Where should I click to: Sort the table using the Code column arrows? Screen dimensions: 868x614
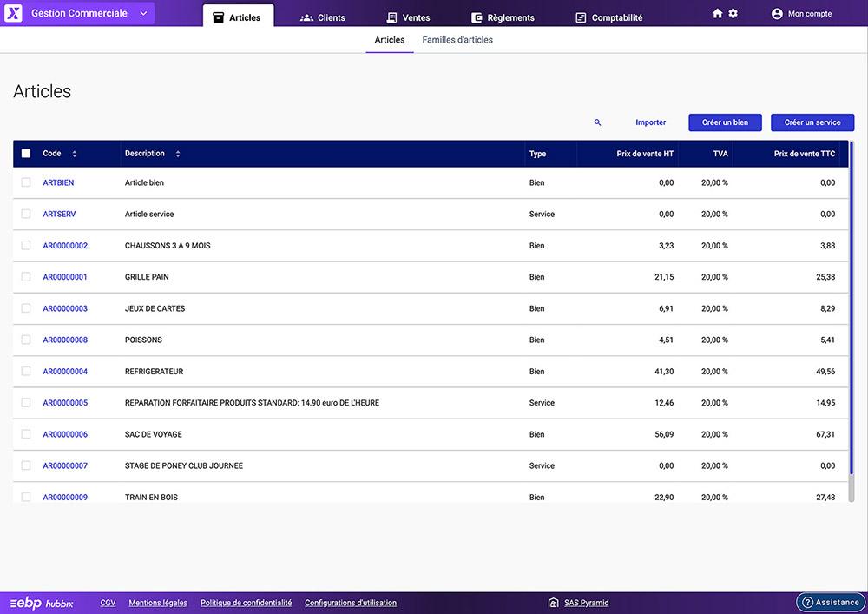(74, 153)
